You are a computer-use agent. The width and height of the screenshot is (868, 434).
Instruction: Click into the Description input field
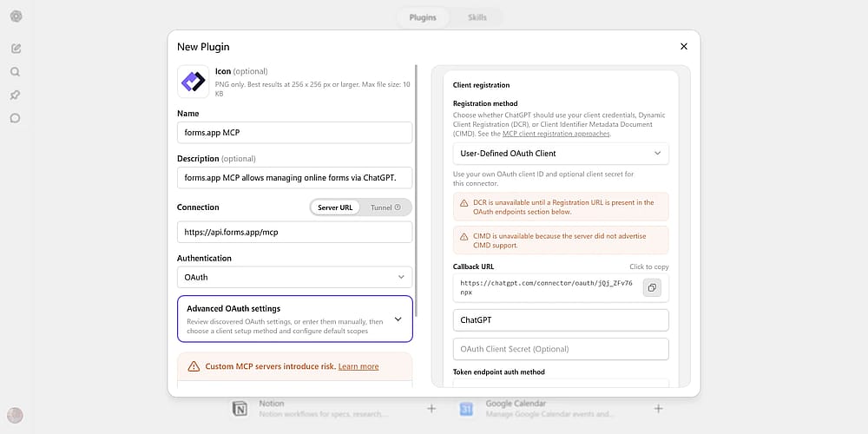tap(294, 178)
